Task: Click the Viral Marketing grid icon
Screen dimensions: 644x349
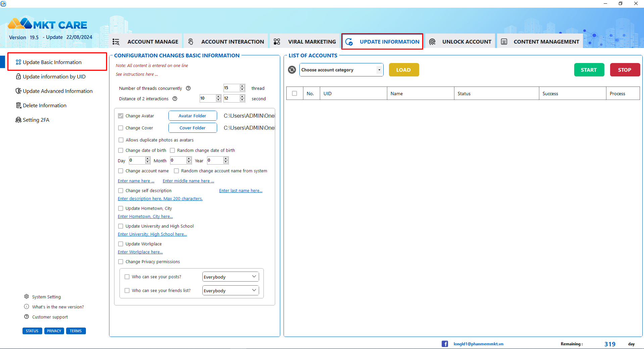Action: [277, 42]
